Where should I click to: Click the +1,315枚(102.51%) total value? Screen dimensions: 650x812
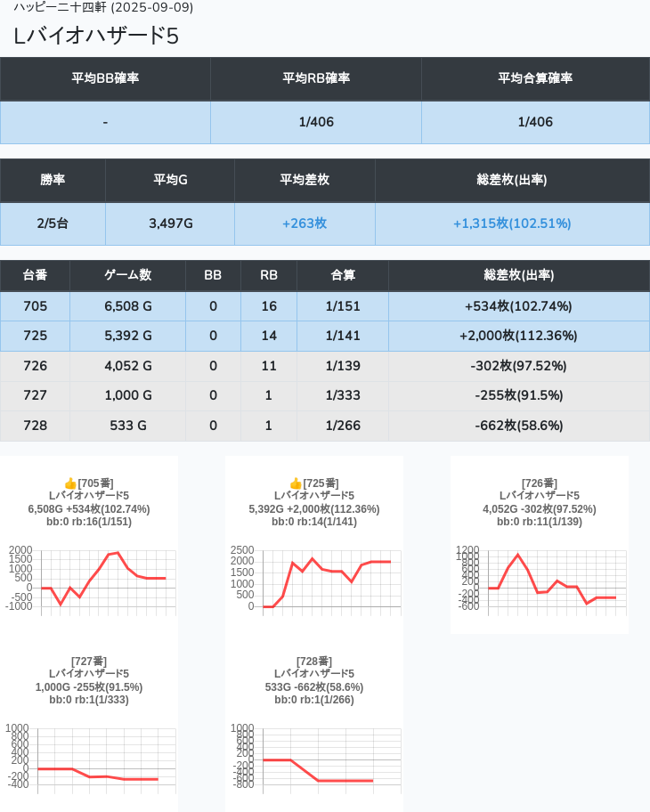coord(512,223)
